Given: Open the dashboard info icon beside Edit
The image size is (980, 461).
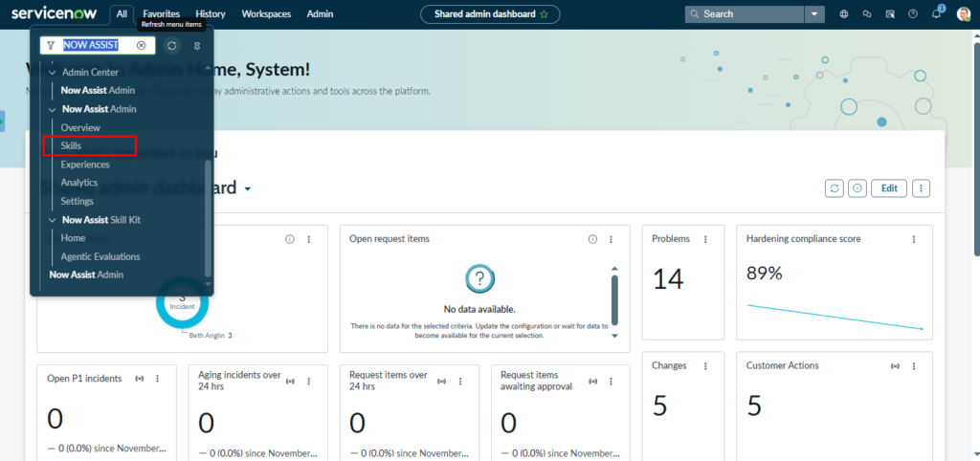Looking at the screenshot, I should click(857, 188).
